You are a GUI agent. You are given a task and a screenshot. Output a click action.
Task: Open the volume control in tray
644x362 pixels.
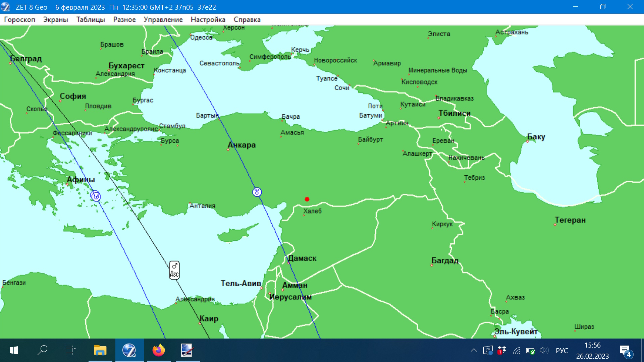coord(544,351)
